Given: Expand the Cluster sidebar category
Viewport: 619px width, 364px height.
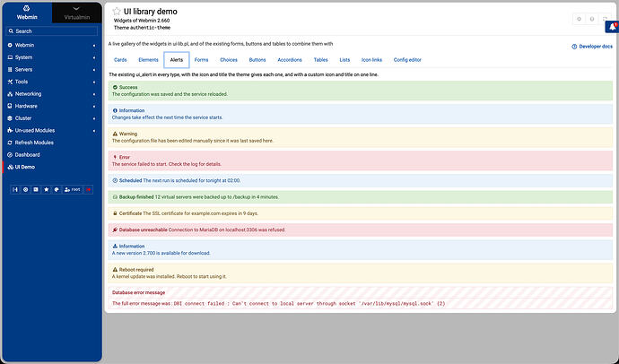Looking at the screenshot, I should pos(52,118).
